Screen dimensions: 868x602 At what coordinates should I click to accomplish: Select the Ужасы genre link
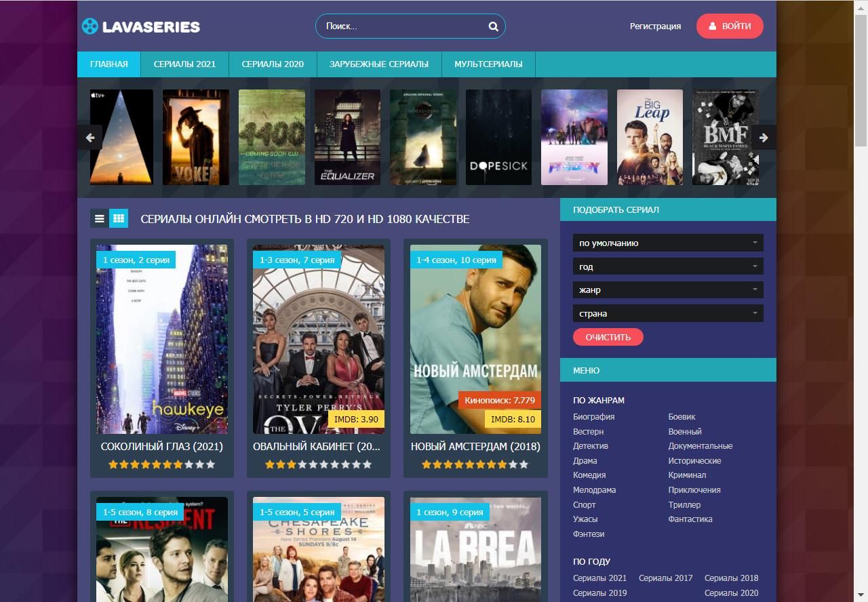click(x=585, y=519)
